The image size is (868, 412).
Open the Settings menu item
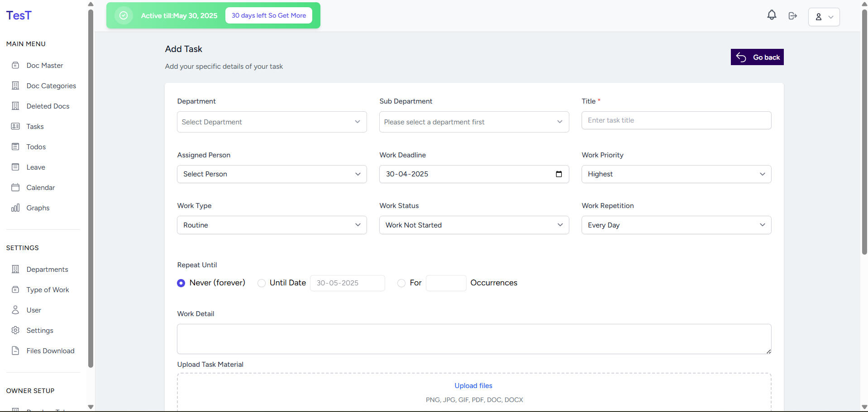pos(40,330)
